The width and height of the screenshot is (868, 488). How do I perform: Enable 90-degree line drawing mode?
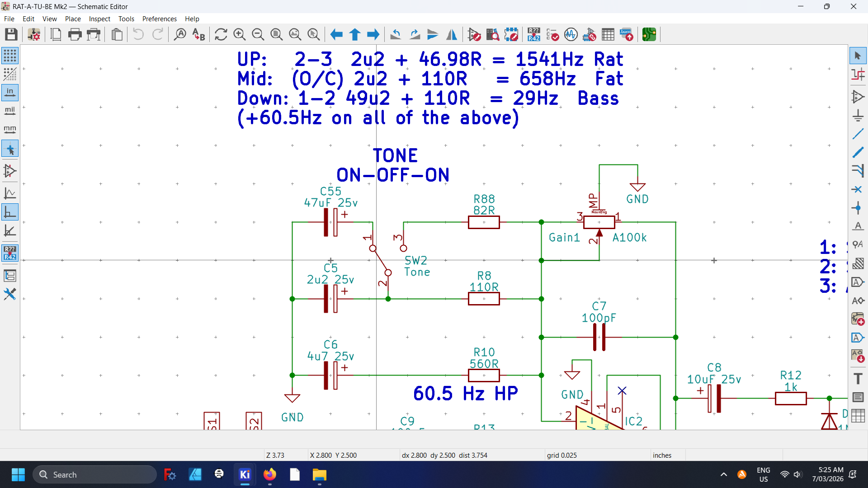point(10,212)
